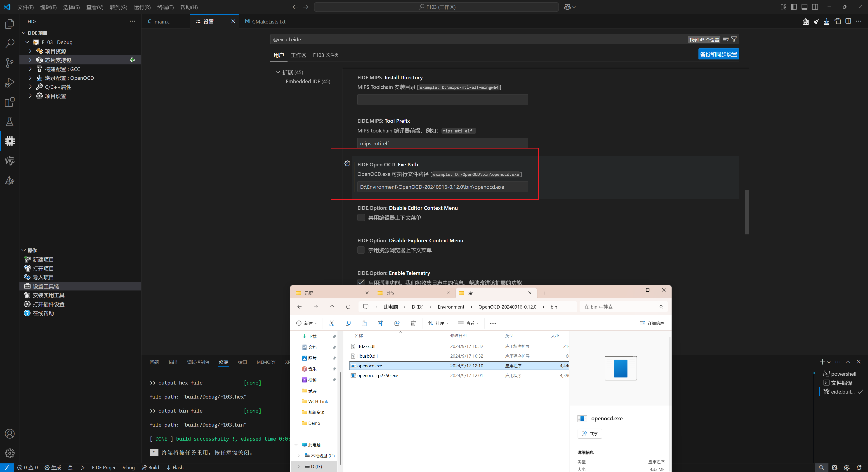Screen dimensions: 868x472
Task: Open Source Control view
Action: [x=10, y=63]
